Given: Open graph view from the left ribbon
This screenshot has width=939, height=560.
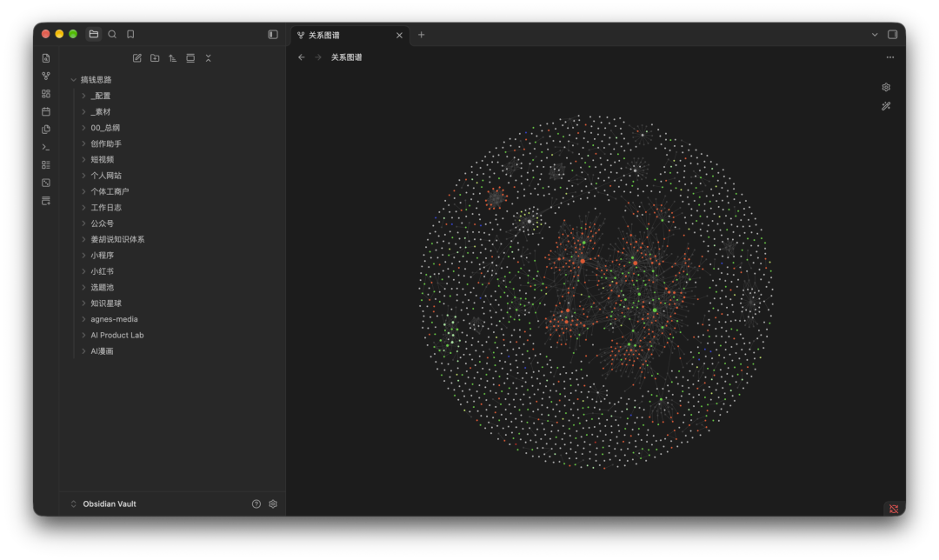Looking at the screenshot, I should tap(46, 76).
